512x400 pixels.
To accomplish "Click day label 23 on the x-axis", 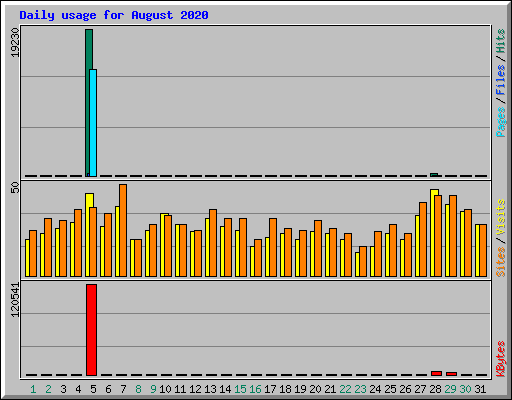I will (x=360, y=389).
